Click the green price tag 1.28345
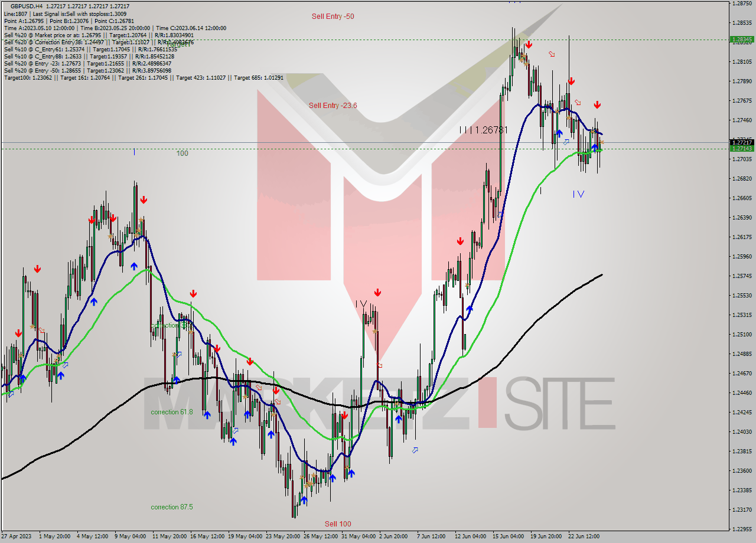 (x=742, y=40)
